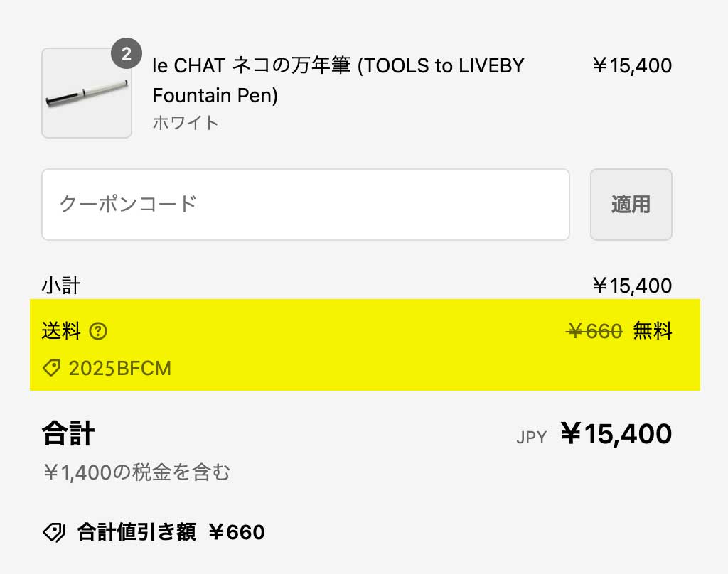The height and width of the screenshot is (574, 728).
Task: Click the 2025BFCM discount code text
Action: (x=120, y=368)
